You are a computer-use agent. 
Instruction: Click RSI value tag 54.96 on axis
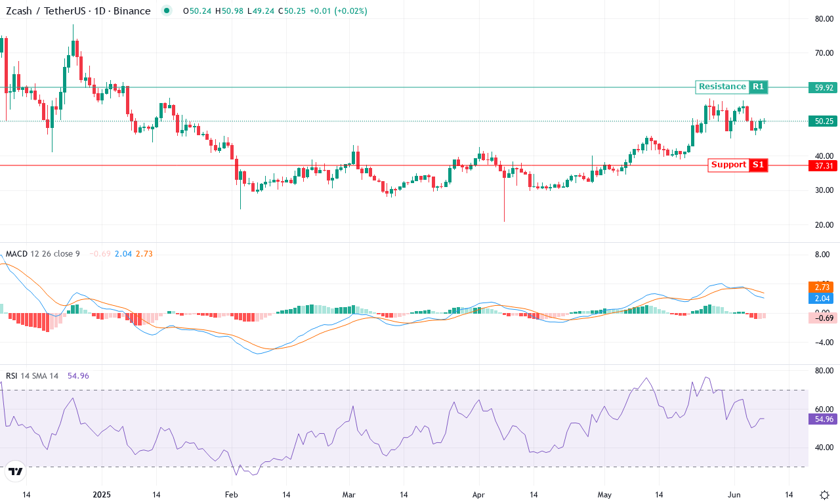click(x=824, y=419)
